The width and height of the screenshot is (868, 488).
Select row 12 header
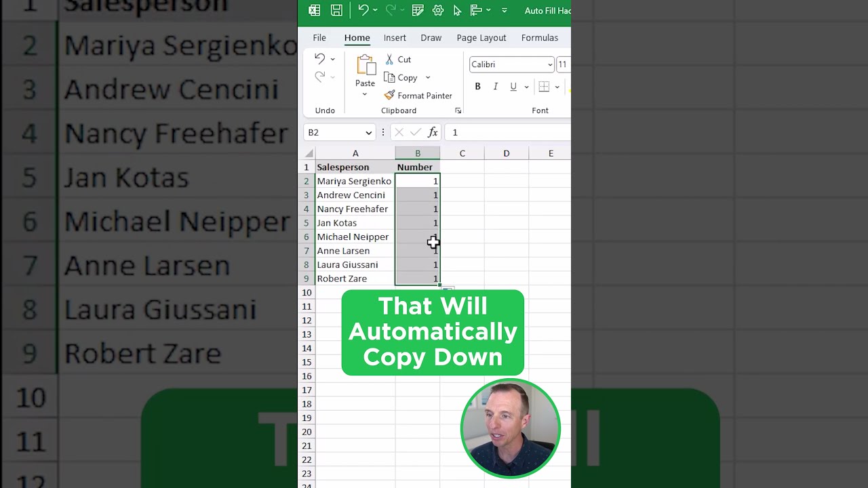coord(307,321)
